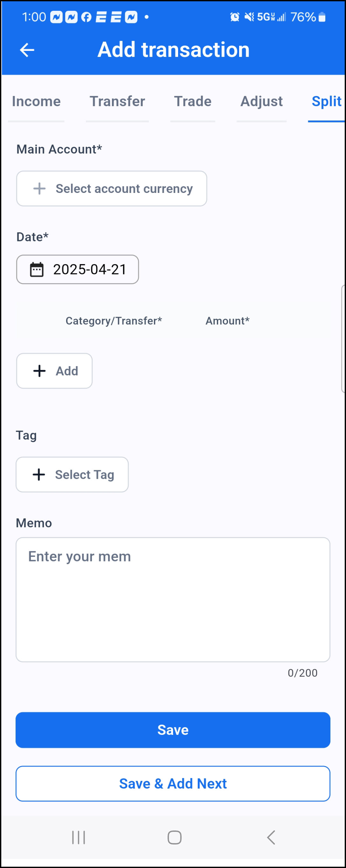The width and height of the screenshot is (346, 868).
Task: Open Select Tag chooser
Action: (72, 474)
